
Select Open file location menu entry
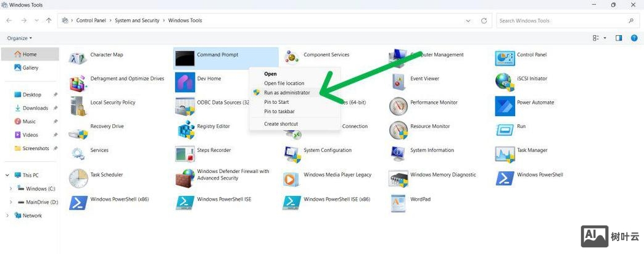[284, 83]
